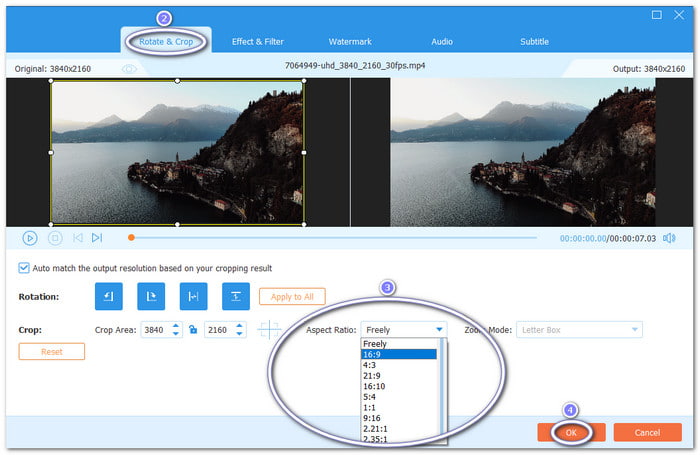Open the Zoom Mode dropdown
Image resolution: width=700 pixels, height=455 pixels.
click(579, 330)
